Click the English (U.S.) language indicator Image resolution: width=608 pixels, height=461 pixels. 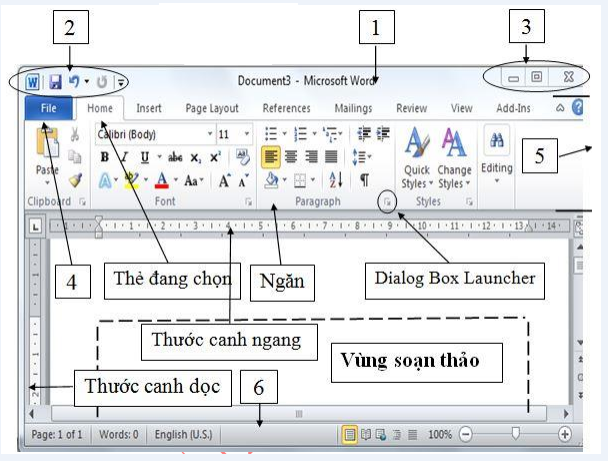click(184, 435)
